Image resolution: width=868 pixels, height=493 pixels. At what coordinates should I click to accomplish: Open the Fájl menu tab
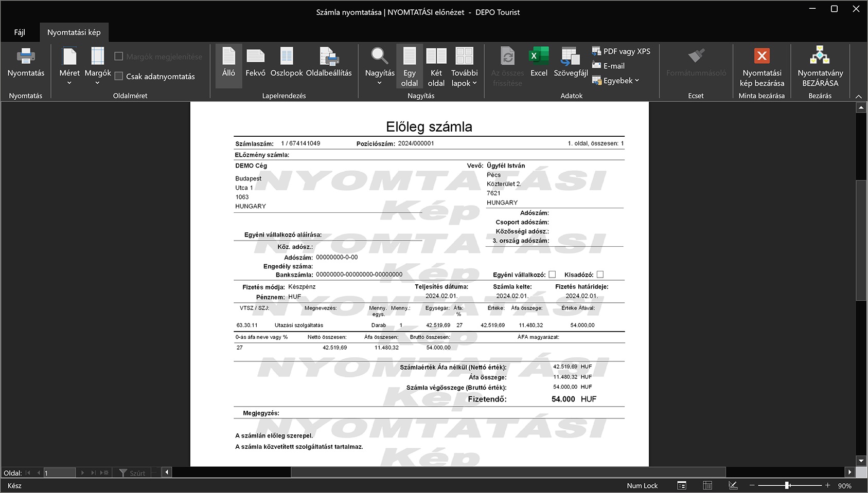point(20,32)
